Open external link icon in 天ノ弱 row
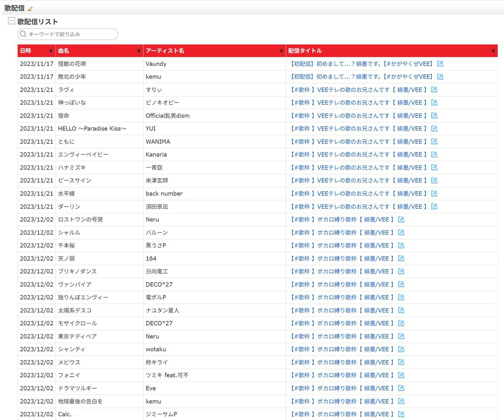 point(401,259)
